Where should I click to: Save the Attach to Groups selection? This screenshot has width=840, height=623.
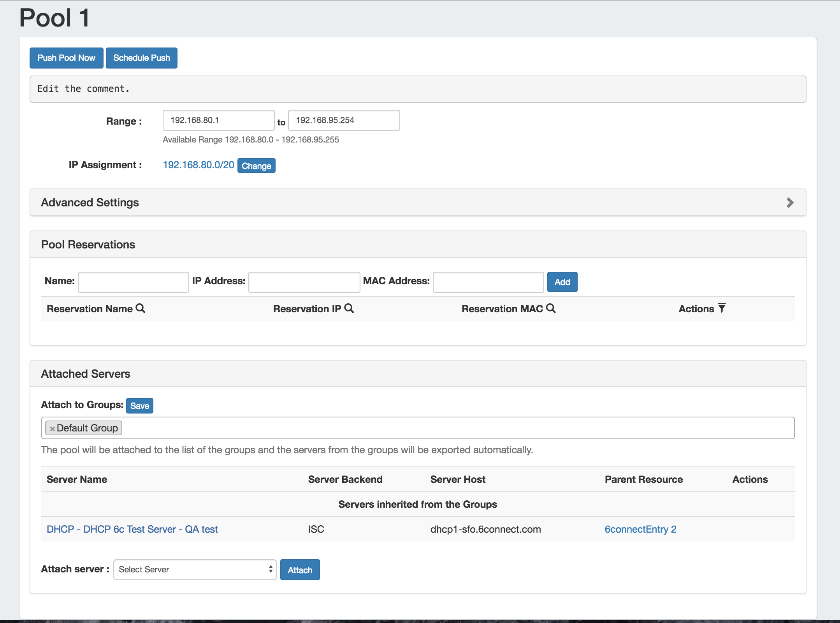pos(139,406)
